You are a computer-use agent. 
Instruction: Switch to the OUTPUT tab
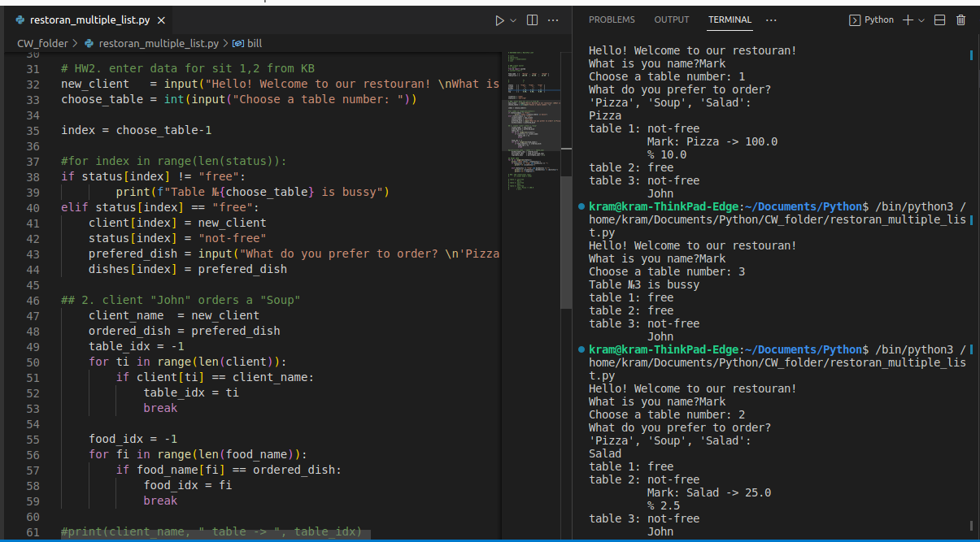tap(671, 20)
